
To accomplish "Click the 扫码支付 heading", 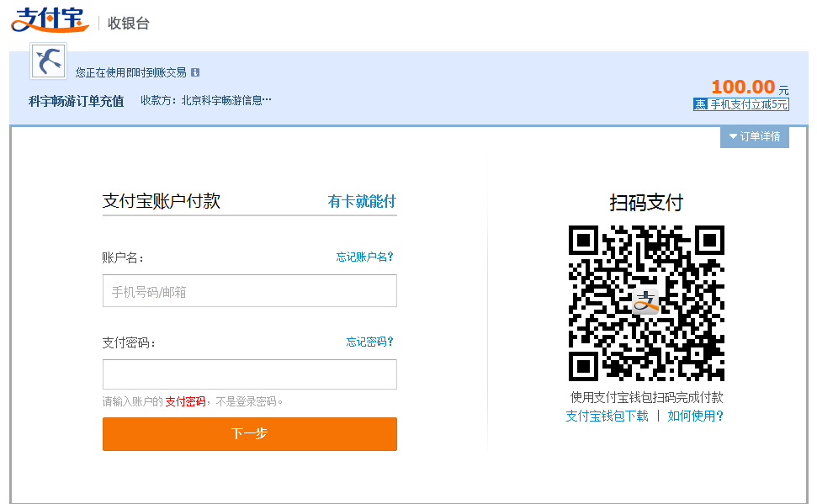I will coord(646,203).
